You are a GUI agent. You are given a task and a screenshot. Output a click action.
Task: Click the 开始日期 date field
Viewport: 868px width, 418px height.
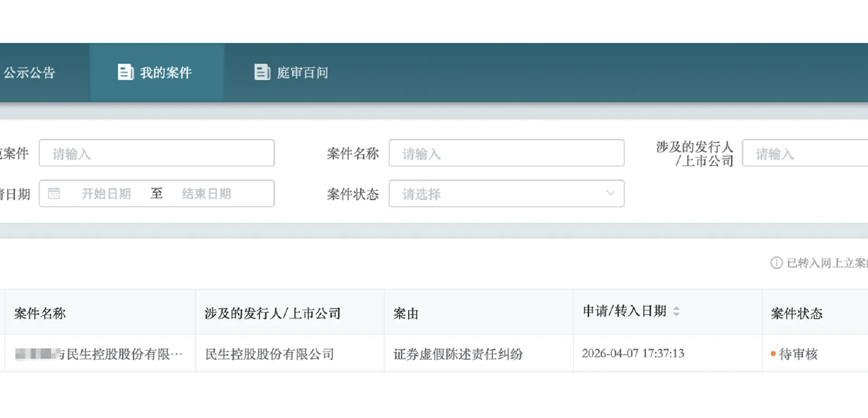coord(107,194)
